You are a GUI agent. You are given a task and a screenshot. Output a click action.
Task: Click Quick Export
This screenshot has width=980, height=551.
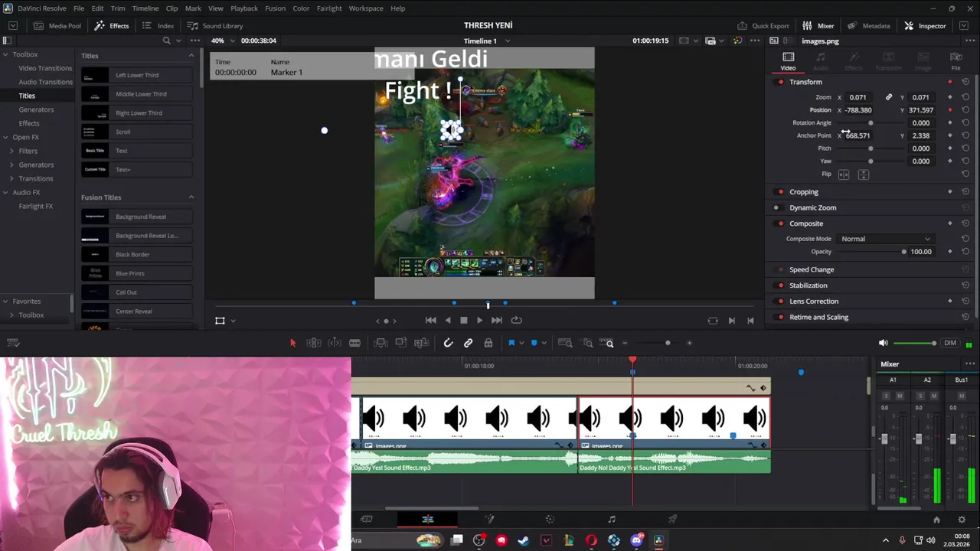[x=763, y=26]
